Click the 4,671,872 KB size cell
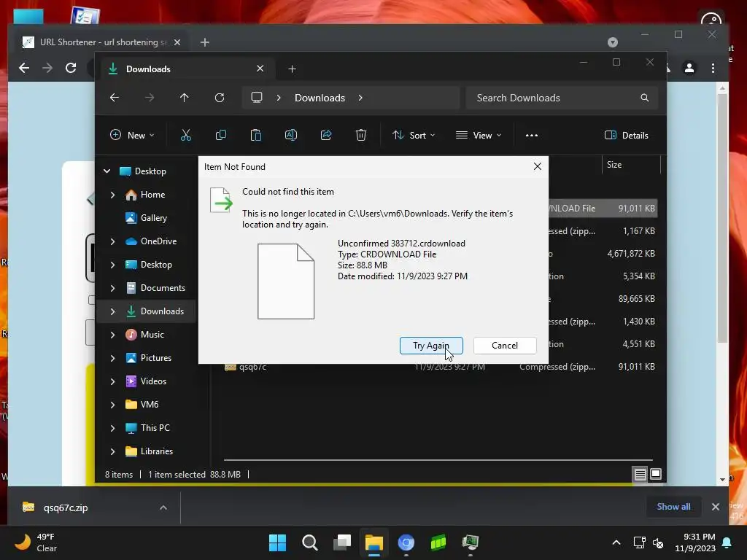Image resolution: width=747 pixels, height=560 pixels. coord(631,253)
